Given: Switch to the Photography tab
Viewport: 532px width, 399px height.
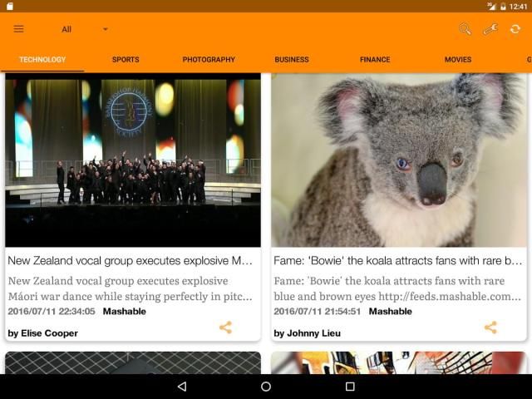Looking at the screenshot, I should tap(209, 60).
